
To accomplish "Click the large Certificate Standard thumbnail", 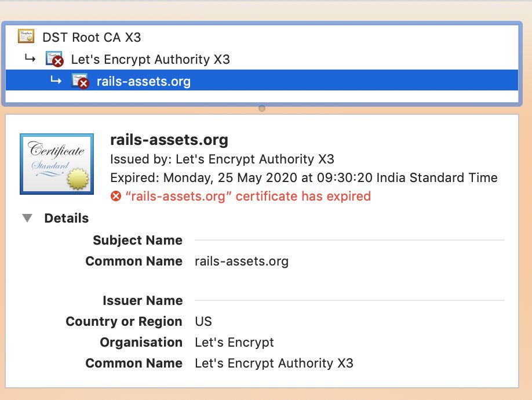I will (x=57, y=164).
